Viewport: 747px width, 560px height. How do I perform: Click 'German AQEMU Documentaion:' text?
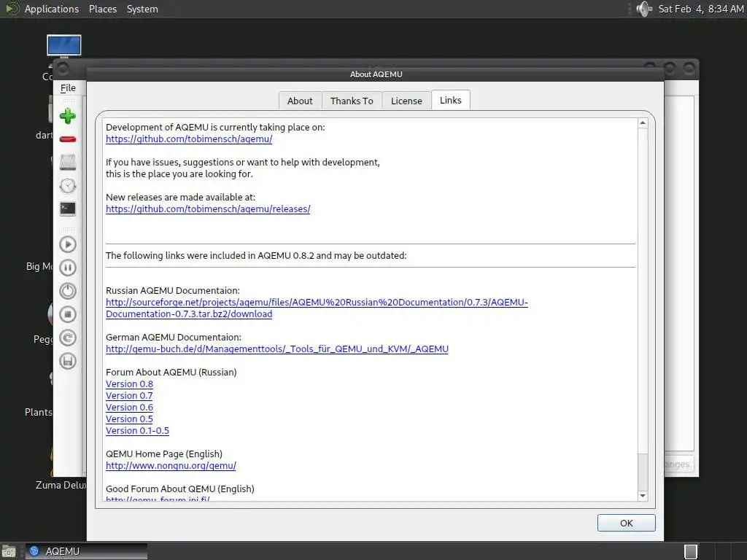point(174,337)
